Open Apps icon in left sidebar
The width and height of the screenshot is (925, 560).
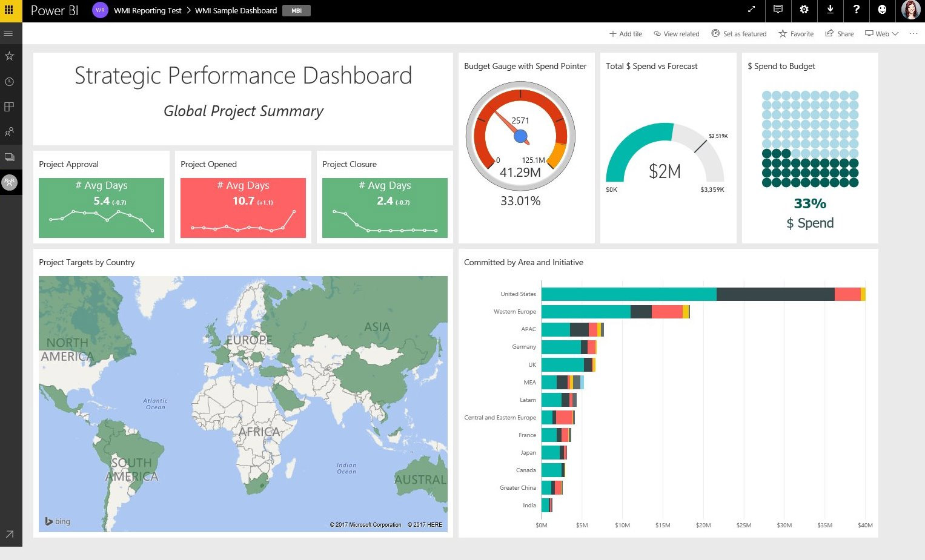[x=9, y=107]
